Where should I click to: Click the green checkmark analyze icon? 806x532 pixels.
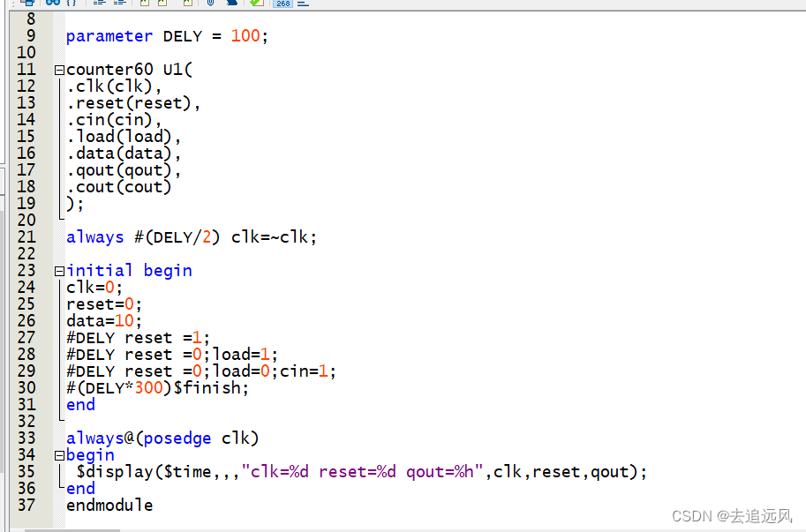coord(257,3)
